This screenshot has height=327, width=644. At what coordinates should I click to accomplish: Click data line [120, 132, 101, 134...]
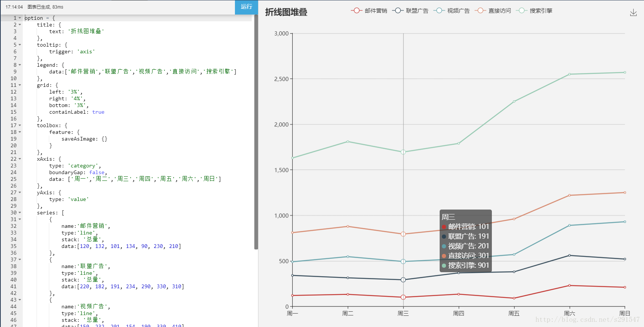(121, 246)
